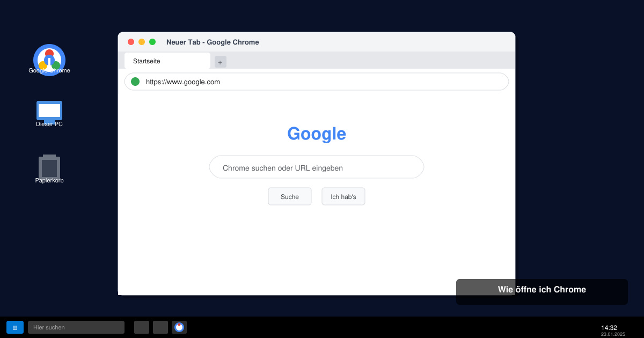Click the Ich hab's button
The width and height of the screenshot is (644, 338).
(x=343, y=196)
